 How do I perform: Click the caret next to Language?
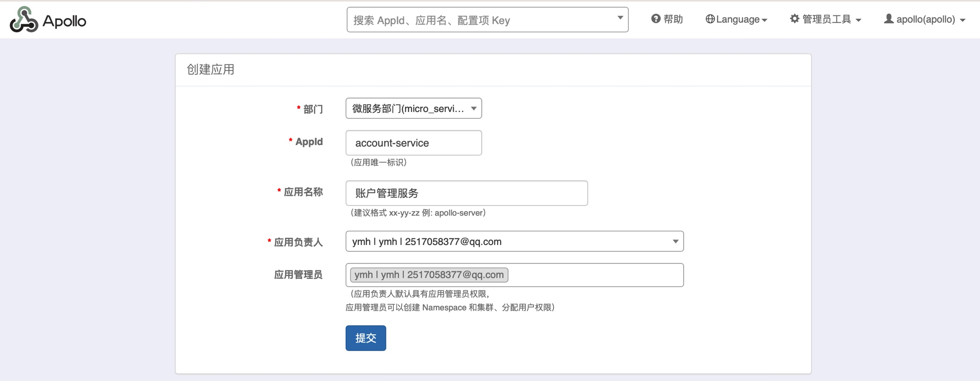pyautogui.click(x=764, y=20)
